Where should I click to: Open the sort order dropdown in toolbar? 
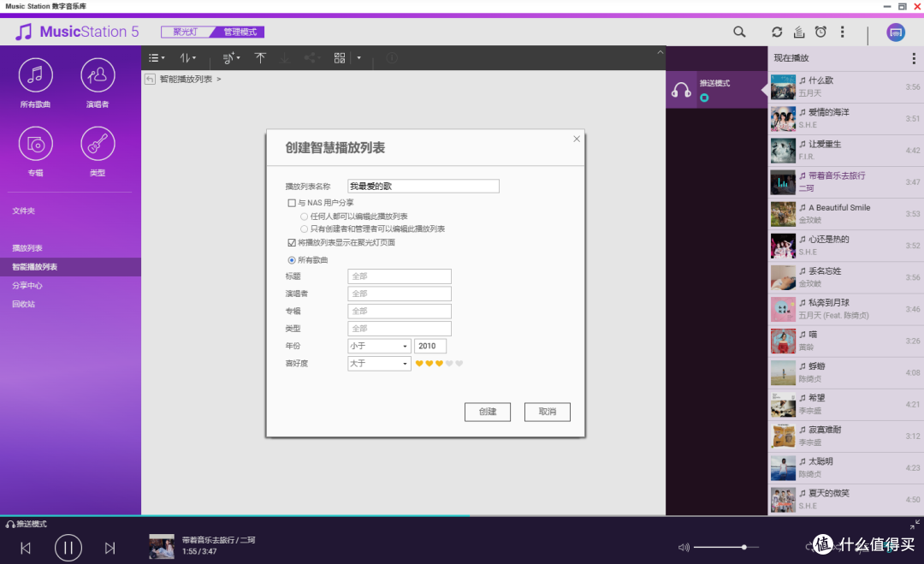[x=188, y=57]
